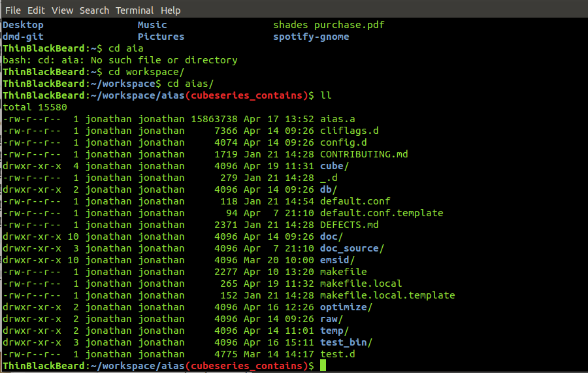Open the View menu
Screen dimensions: 588x373
click(x=62, y=10)
